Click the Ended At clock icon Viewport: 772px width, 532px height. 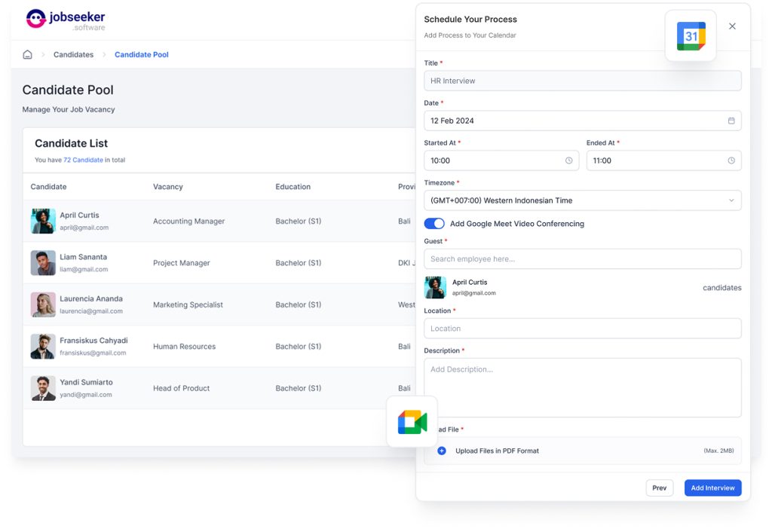click(731, 161)
